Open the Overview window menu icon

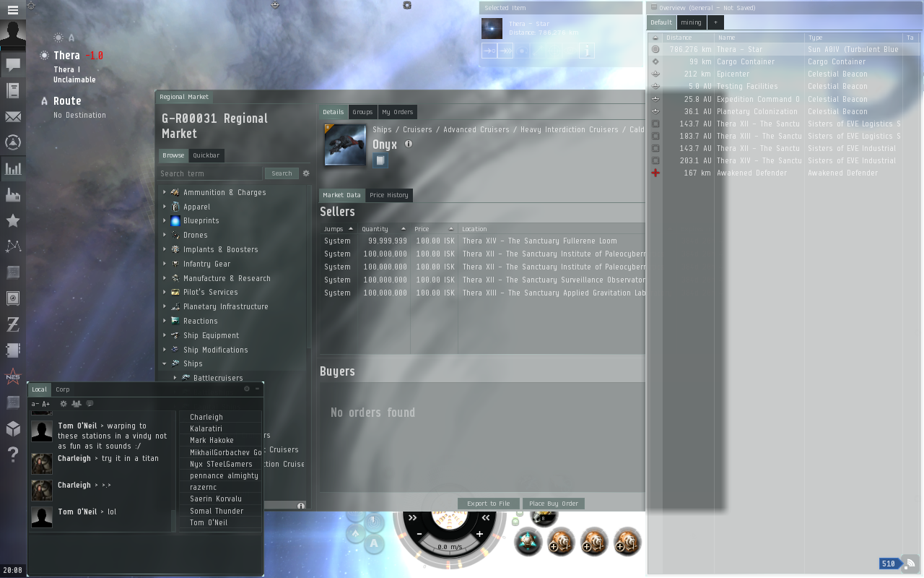(x=654, y=7)
